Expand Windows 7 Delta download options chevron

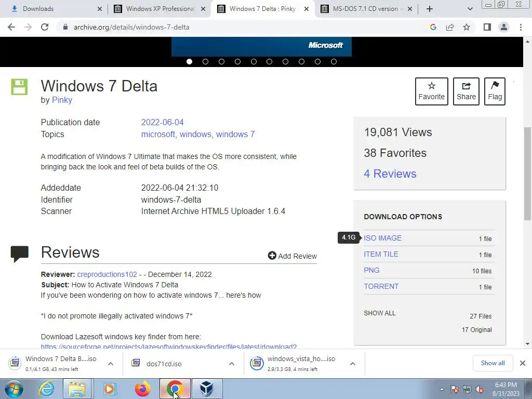[x=110, y=364]
